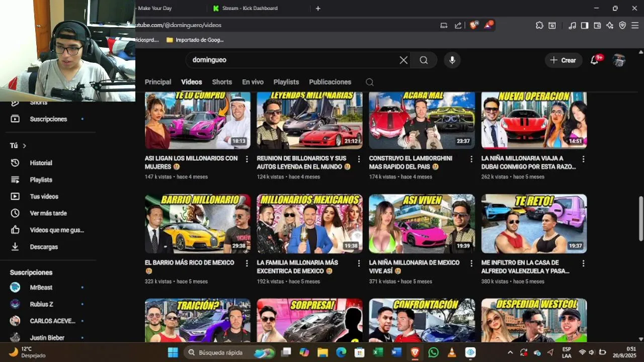
Task: Open Excel from the taskbar
Action: point(378,352)
